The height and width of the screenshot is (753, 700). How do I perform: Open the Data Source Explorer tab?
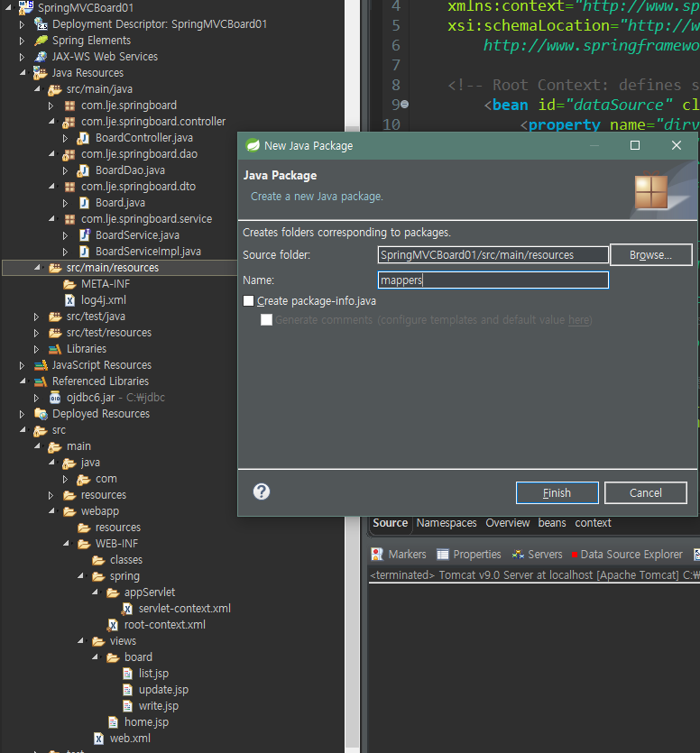click(627, 555)
